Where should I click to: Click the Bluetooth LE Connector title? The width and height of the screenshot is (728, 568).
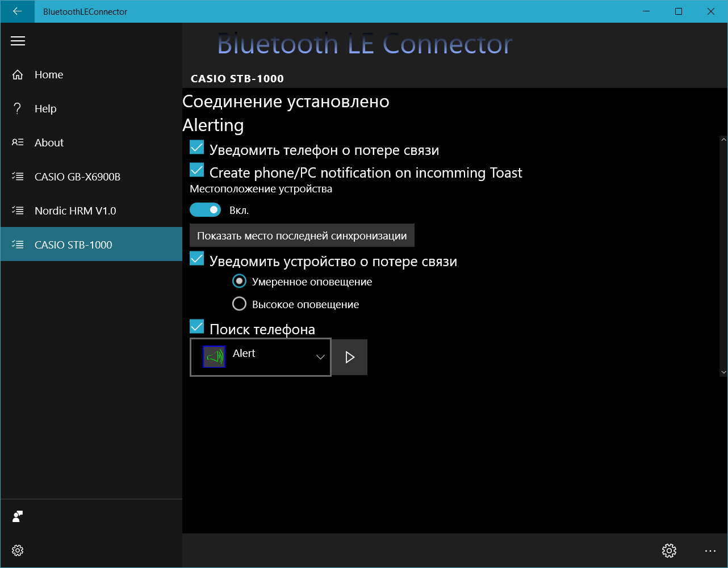(365, 44)
